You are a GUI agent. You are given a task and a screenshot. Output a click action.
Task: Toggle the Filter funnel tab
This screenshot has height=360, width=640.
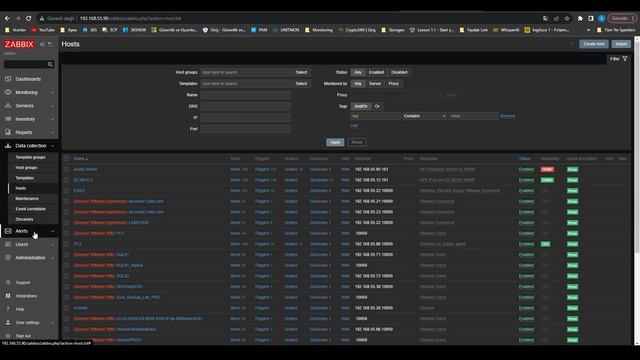point(618,59)
